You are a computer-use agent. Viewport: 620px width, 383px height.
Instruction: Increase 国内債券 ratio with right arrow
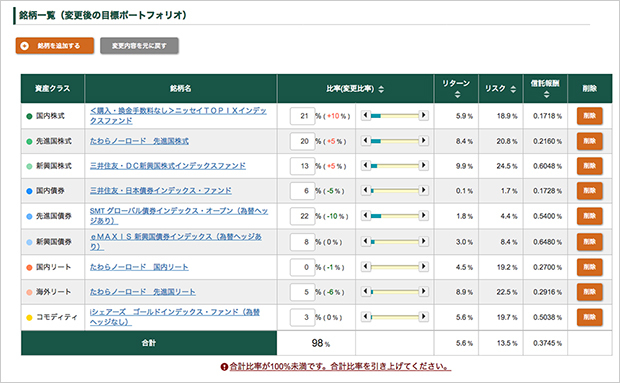pyautogui.click(x=423, y=190)
